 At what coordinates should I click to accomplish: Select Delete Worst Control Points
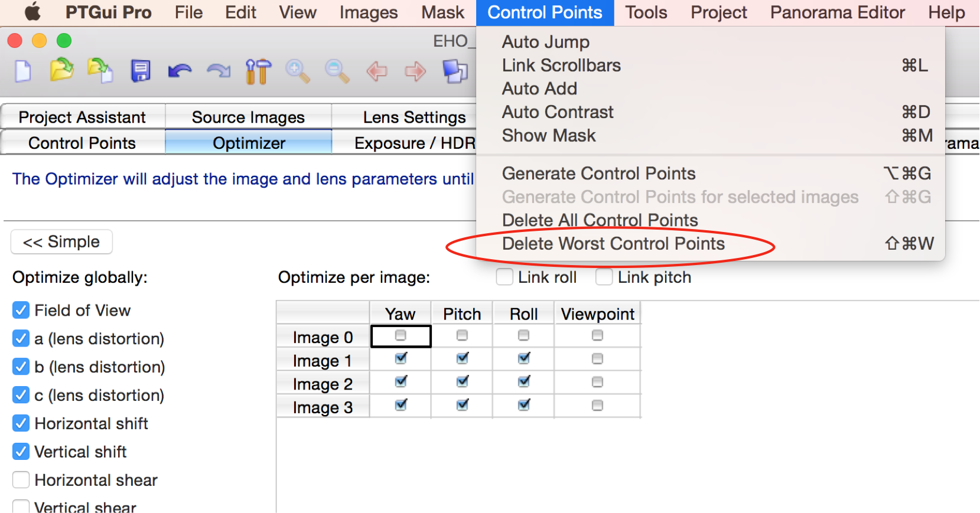tap(711, 244)
